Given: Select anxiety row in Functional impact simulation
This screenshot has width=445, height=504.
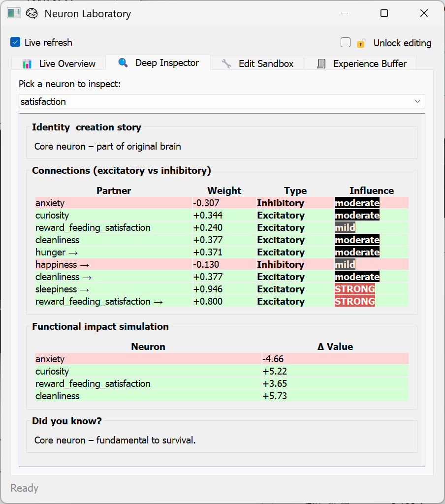Looking at the screenshot, I should point(222,359).
